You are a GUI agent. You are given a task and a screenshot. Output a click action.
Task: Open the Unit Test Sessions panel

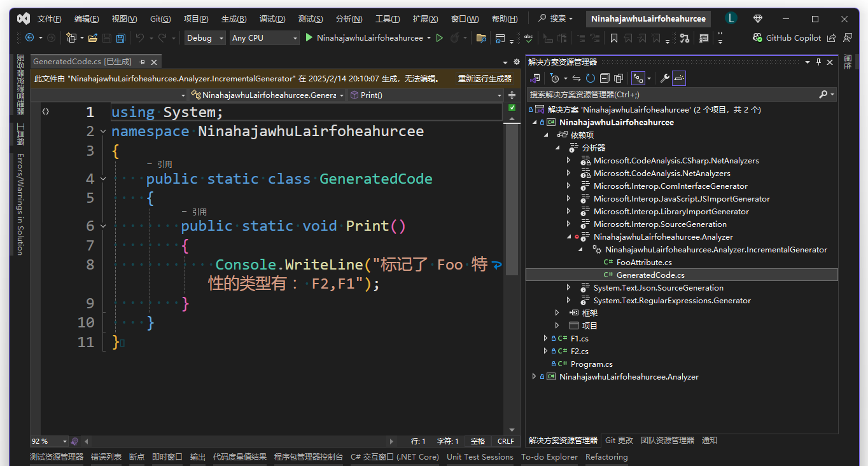click(480, 456)
